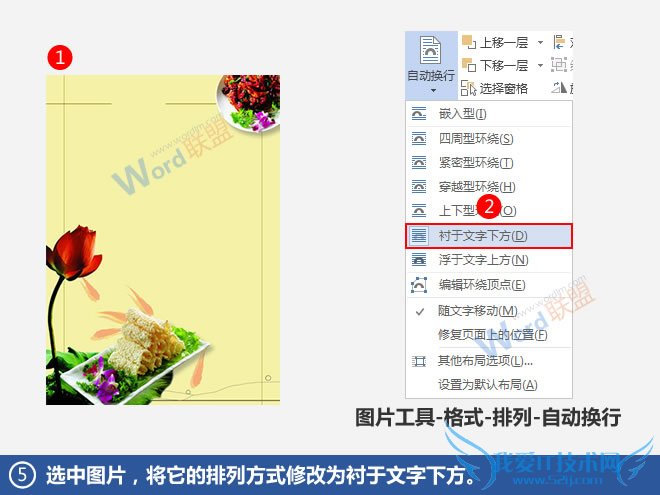Click 编辑环绕顶点(E) menu entry
The height and width of the screenshot is (495, 660).
489,285
